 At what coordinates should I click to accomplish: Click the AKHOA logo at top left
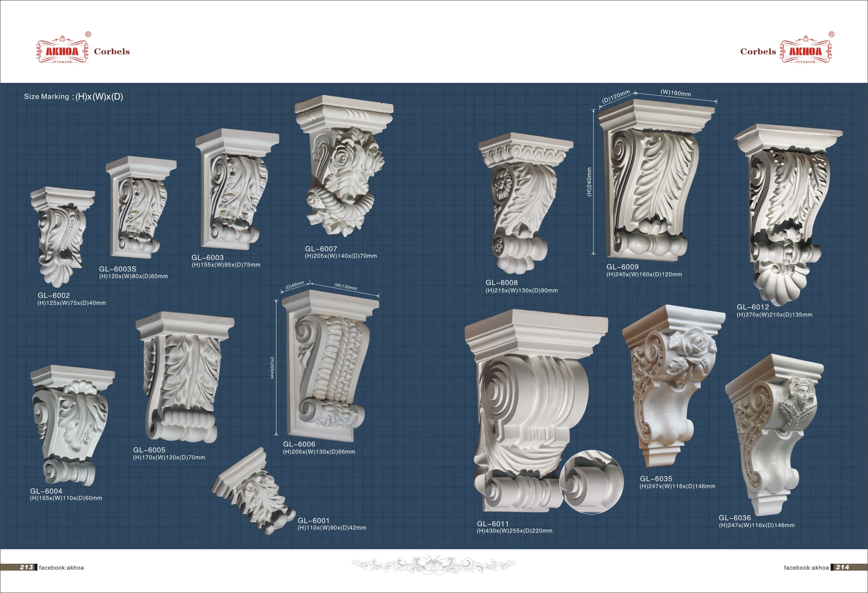tap(63, 50)
